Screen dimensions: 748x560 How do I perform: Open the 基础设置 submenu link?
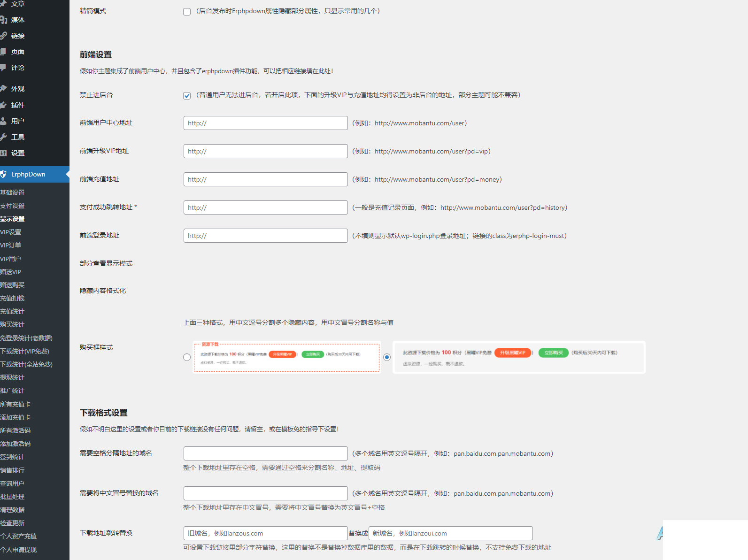pyautogui.click(x=12, y=192)
